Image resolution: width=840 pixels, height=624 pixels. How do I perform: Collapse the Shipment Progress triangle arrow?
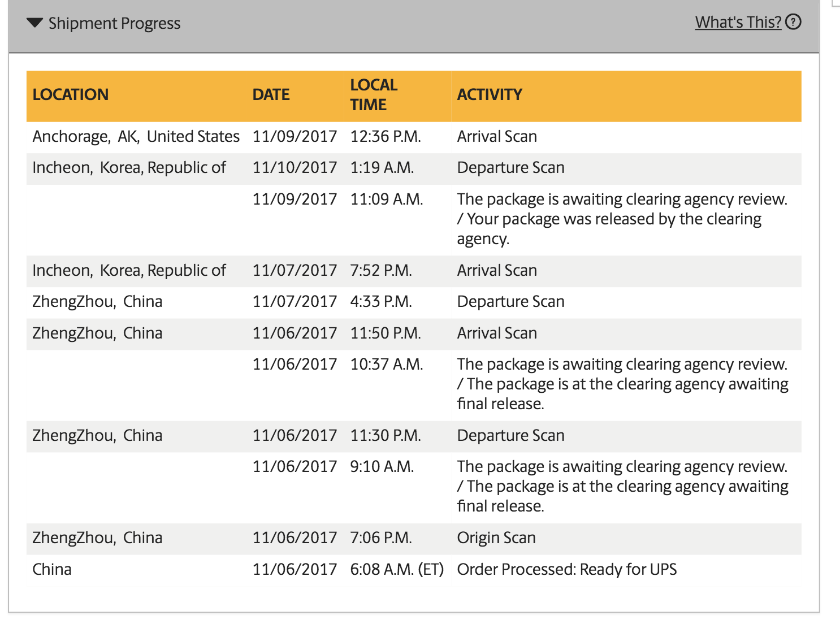(x=35, y=23)
